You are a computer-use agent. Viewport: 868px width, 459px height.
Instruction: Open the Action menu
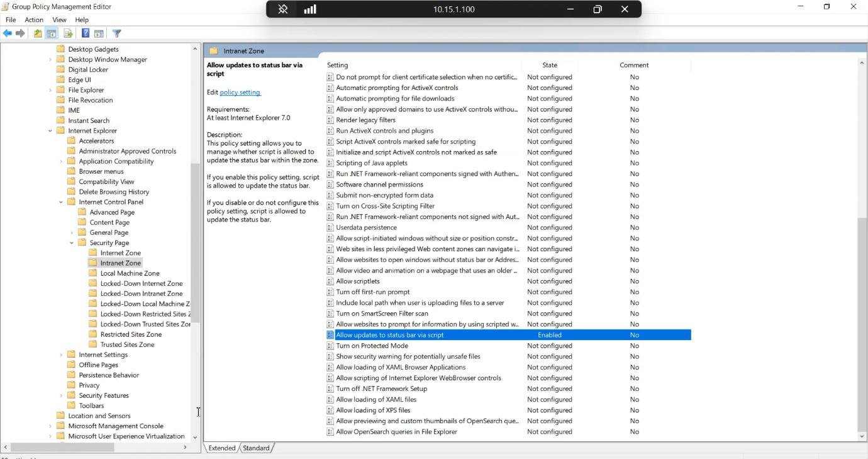click(x=34, y=20)
